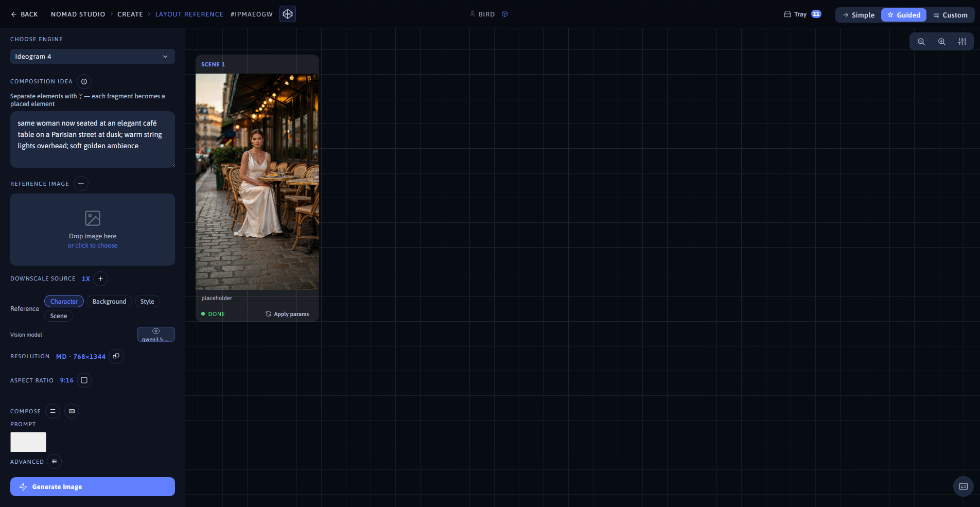Open Nomad Studio breadcrumb
980x507 pixels.
[78, 14]
